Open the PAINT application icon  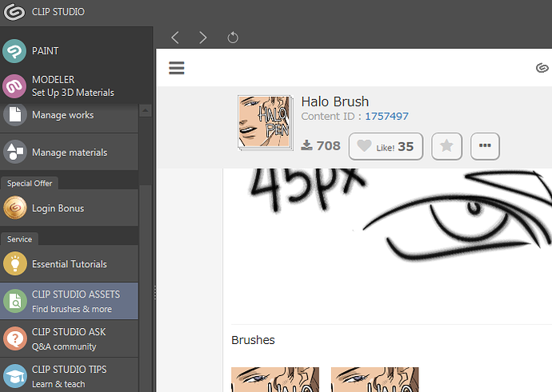tap(15, 51)
